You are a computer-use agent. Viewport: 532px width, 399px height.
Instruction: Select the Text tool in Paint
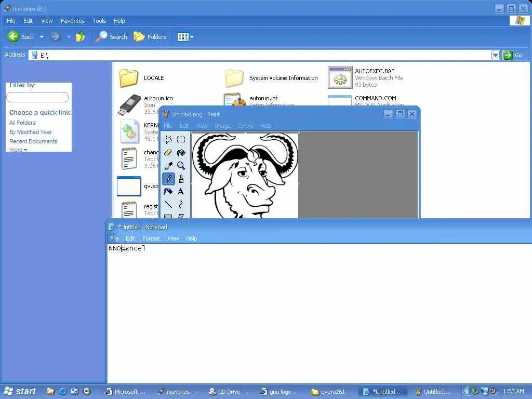coord(181,192)
